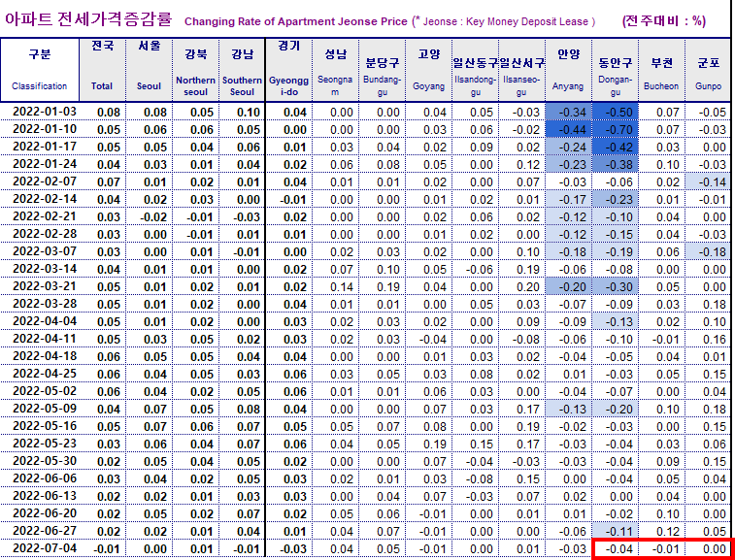This screenshot has width=735, height=560.
Task: Select Ilsanseo-gu value 0.20 for 2022-03-21
Action: pos(521,286)
